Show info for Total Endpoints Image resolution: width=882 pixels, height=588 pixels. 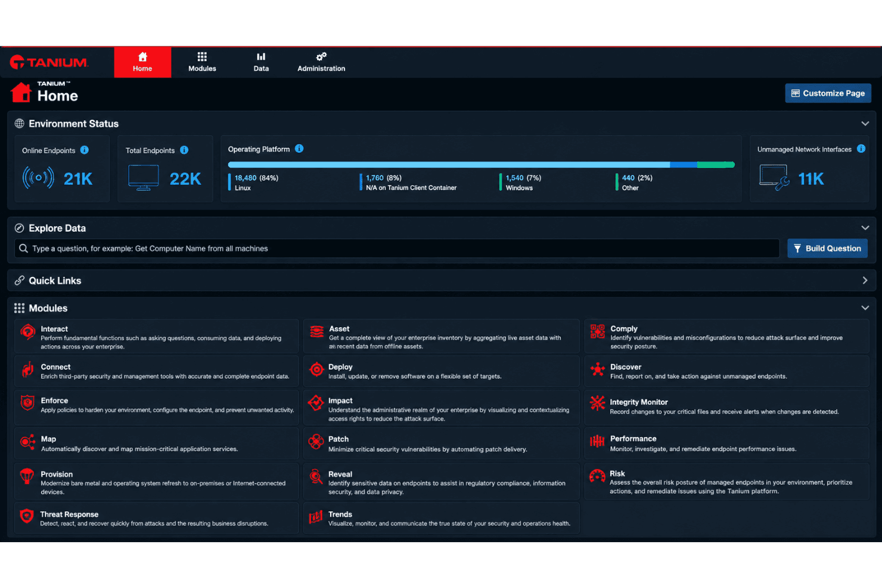[x=184, y=150]
